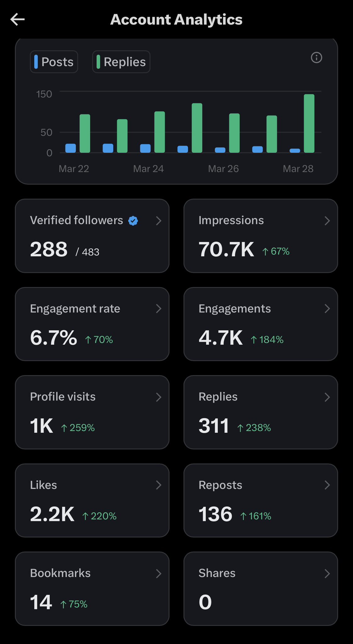Click the 2.2K Likes value

click(x=52, y=514)
